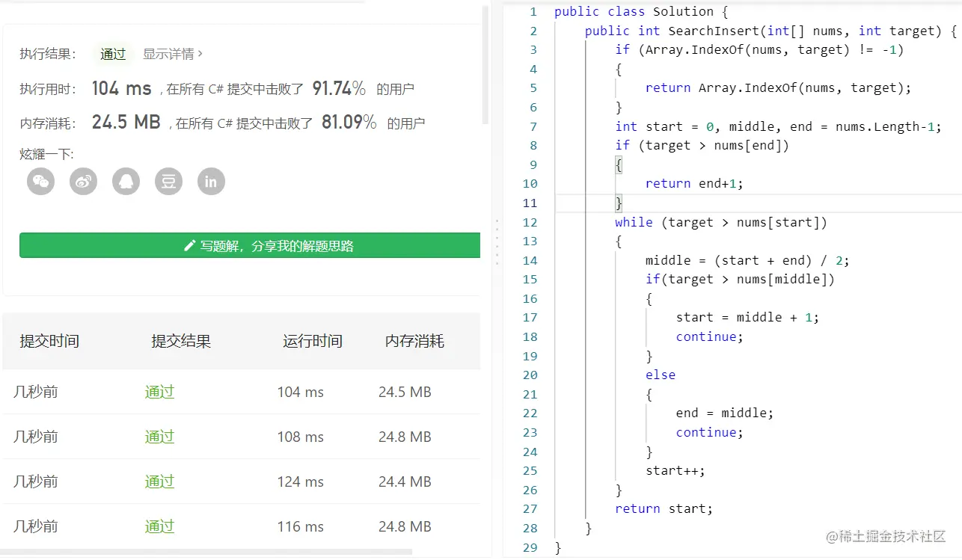This screenshot has height=560, width=962.
Task: Share the result via QQ penguin icon
Action: point(126,181)
